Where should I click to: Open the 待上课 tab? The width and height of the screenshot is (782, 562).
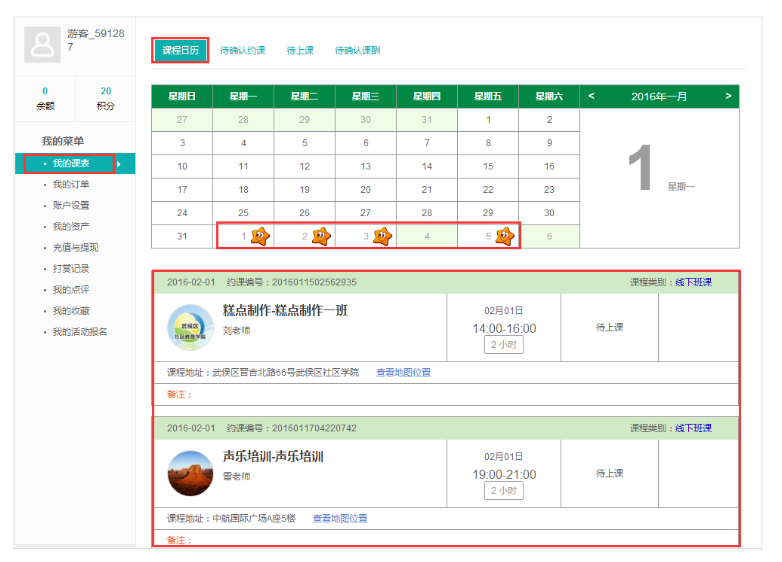click(300, 50)
